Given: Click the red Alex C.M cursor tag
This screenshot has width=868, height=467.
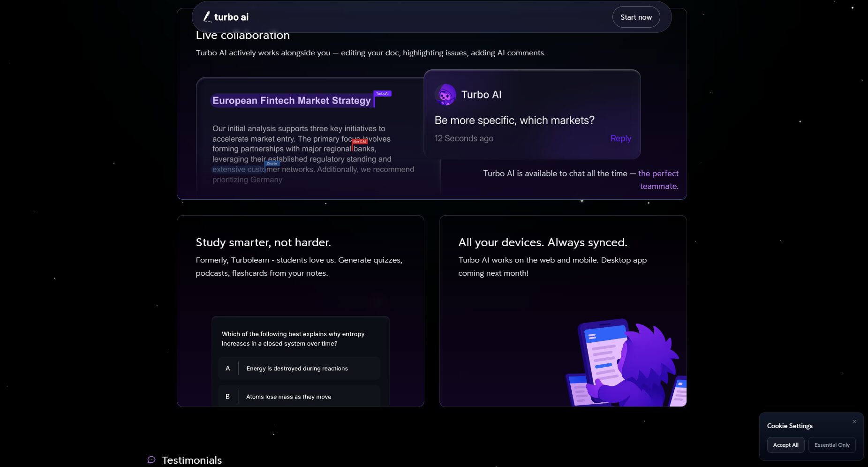Looking at the screenshot, I should [360, 141].
